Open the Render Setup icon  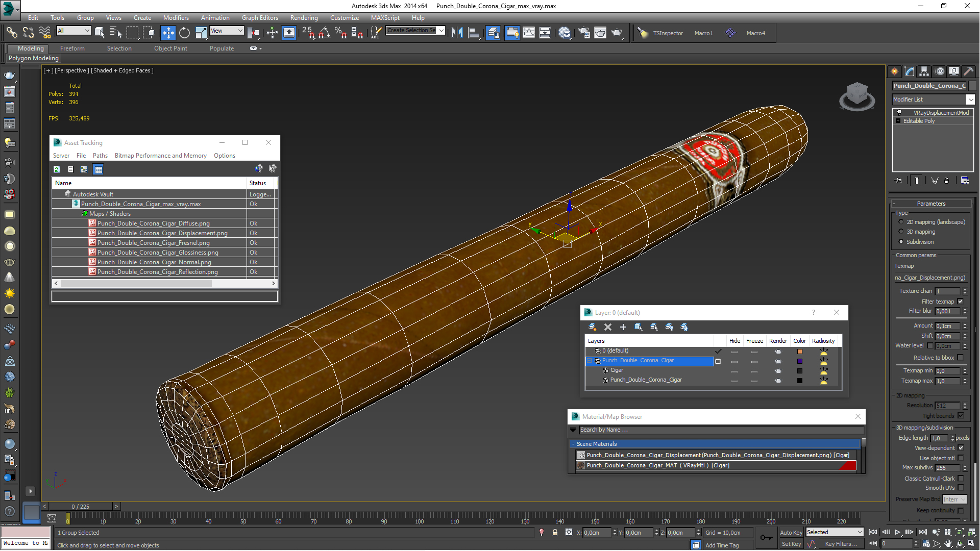click(583, 33)
